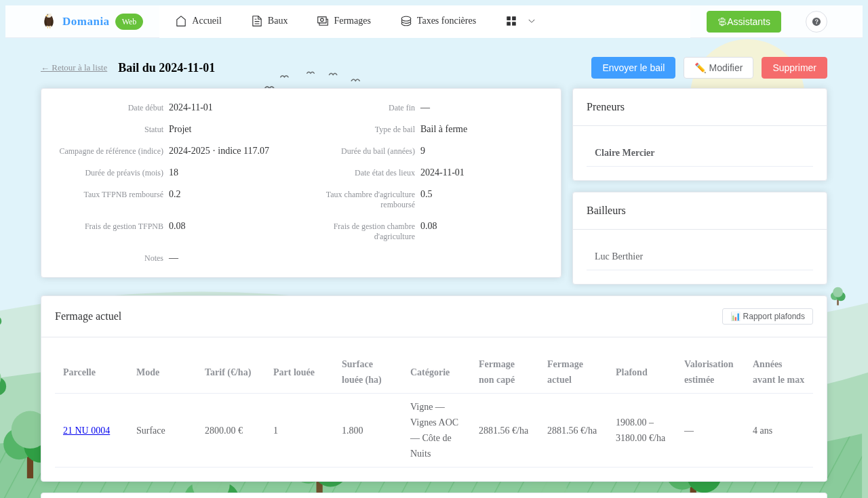868x498 pixels.
Task: Click the 2024-2025 · indice 117.07 value
Action: [x=219, y=151]
